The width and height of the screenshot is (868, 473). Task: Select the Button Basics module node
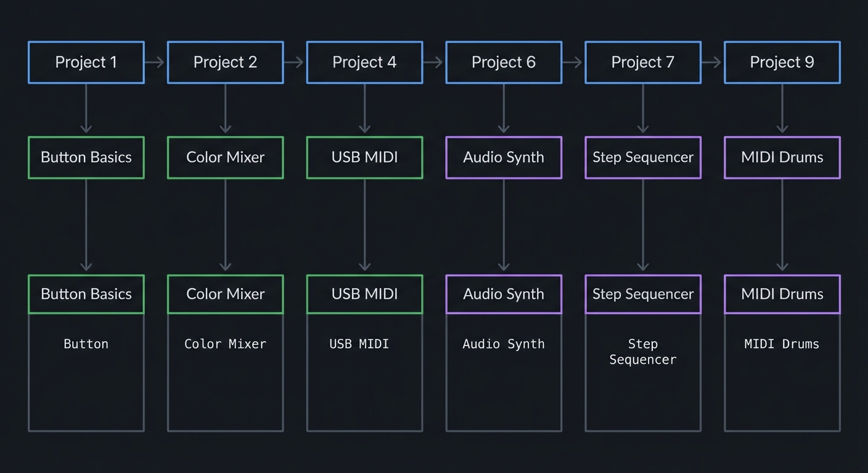(x=86, y=157)
